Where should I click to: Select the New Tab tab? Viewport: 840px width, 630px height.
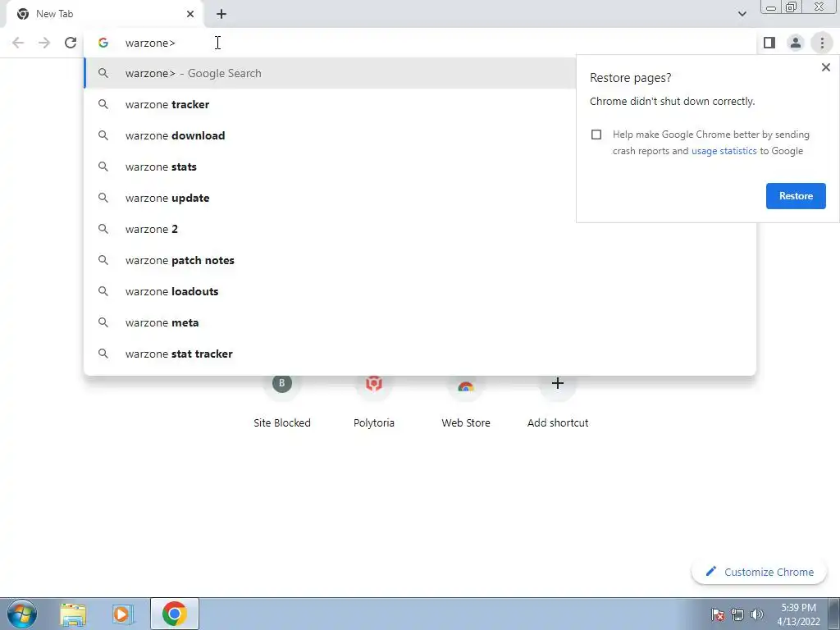click(104, 14)
